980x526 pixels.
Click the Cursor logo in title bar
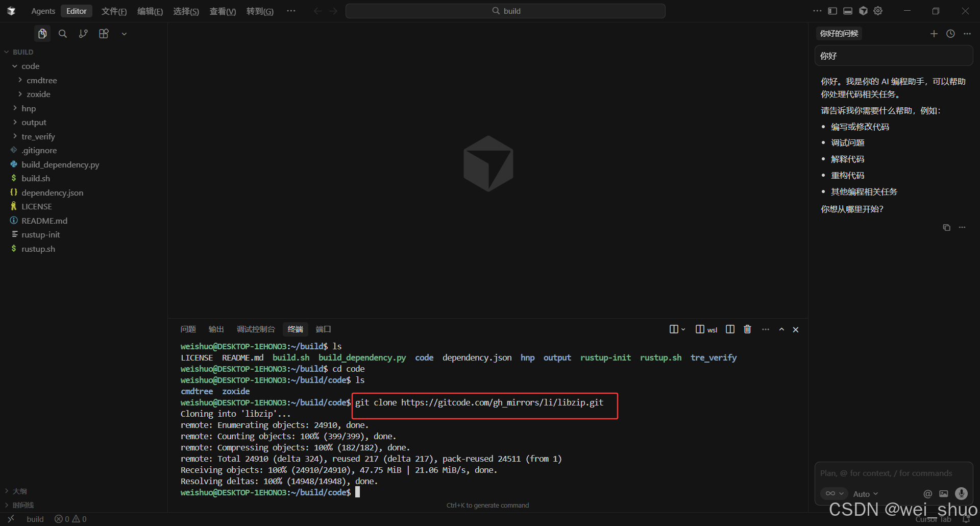pyautogui.click(x=11, y=11)
